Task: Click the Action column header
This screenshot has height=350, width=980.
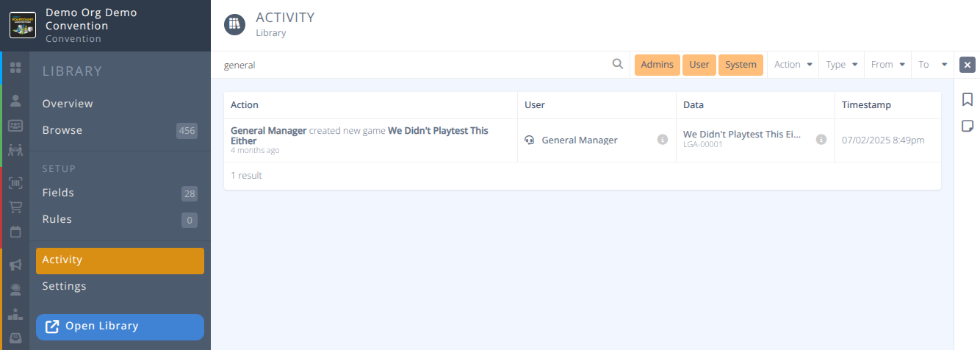Action: tap(245, 105)
